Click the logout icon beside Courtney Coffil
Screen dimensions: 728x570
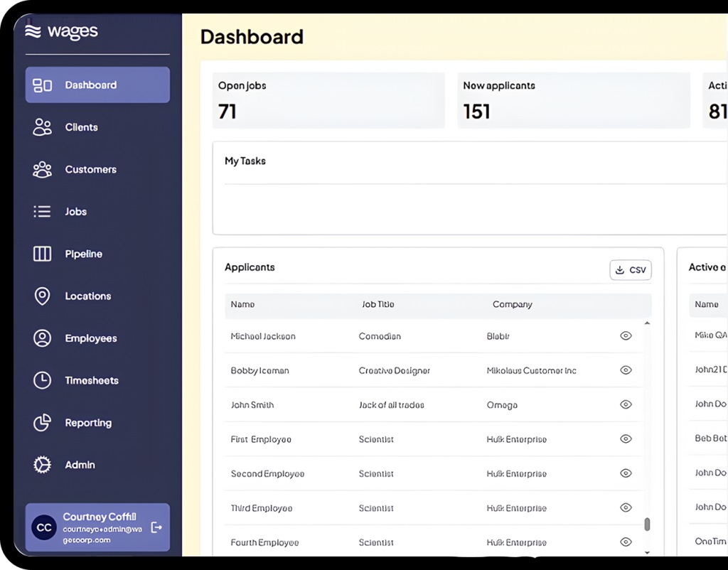pos(156,527)
